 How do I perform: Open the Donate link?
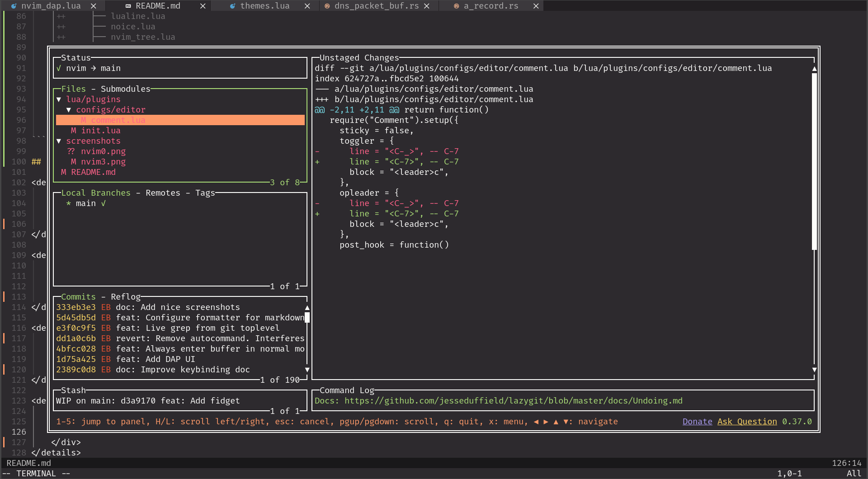pyautogui.click(x=697, y=422)
